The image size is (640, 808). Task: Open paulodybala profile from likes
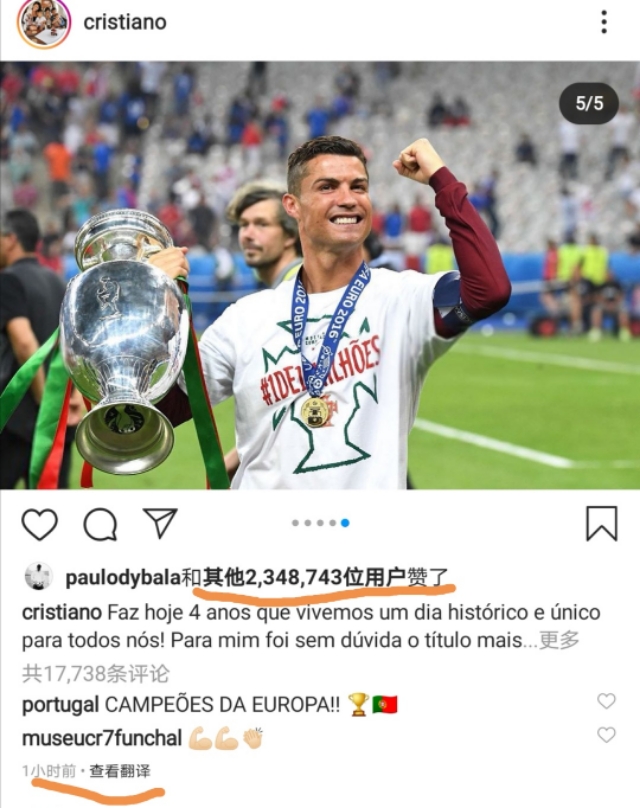(x=123, y=578)
